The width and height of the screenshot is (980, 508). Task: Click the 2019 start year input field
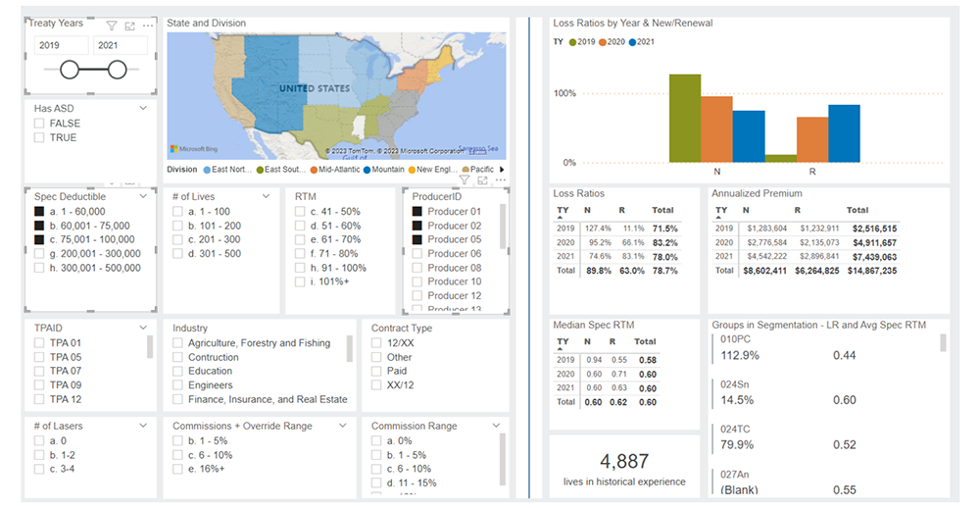tap(61, 45)
